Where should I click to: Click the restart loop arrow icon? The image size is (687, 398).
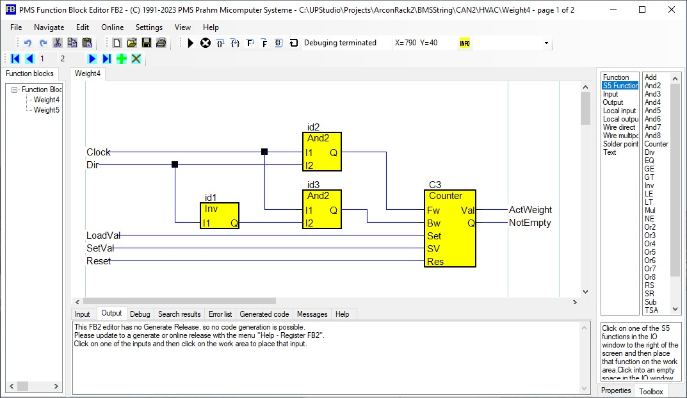294,43
